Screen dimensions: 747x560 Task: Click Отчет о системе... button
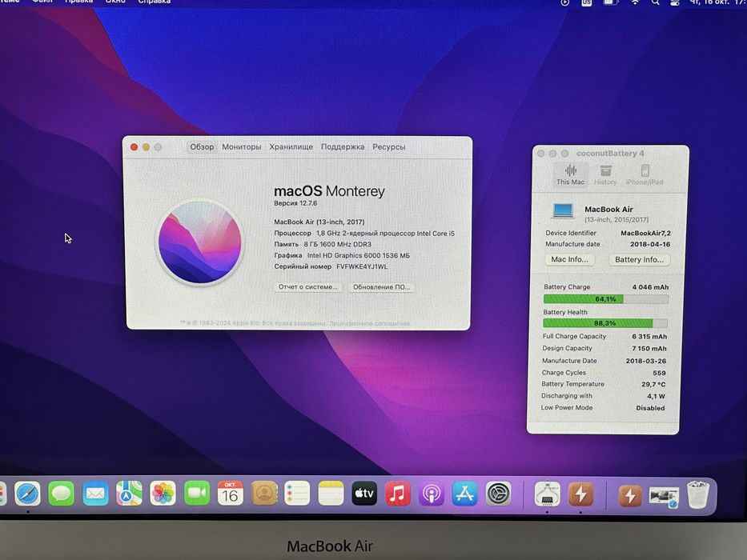tap(308, 286)
